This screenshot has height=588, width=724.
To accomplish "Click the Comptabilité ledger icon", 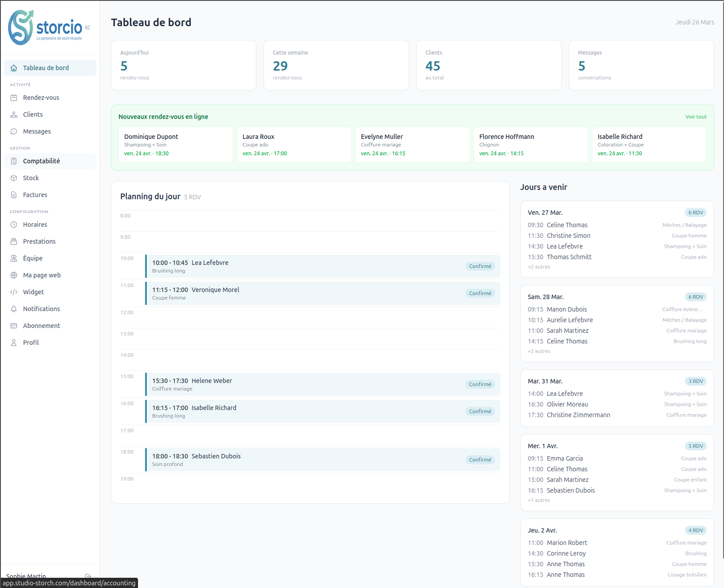I will (x=14, y=161).
